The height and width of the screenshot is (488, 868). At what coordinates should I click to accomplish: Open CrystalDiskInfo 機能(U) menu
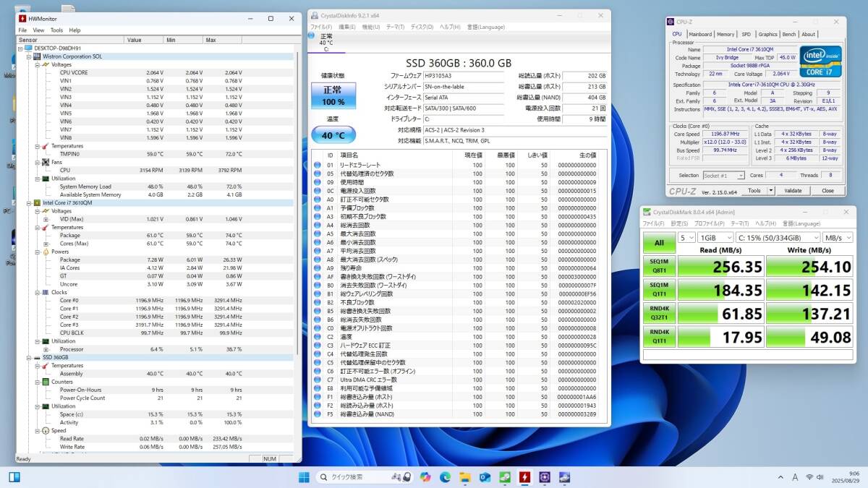(x=370, y=27)
